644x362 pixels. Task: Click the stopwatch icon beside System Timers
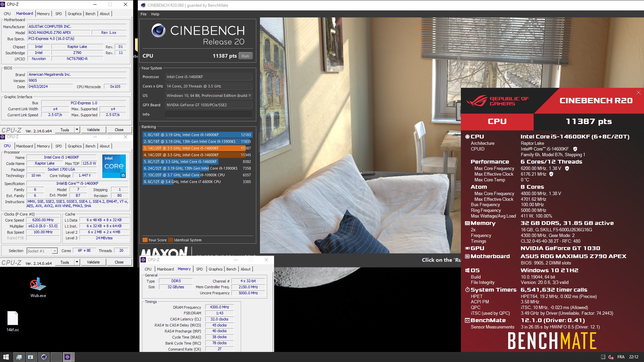click(x=467, y=290)
